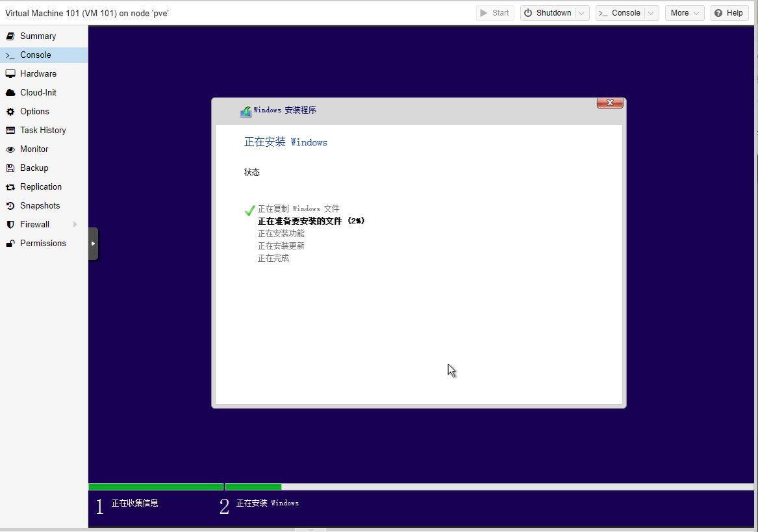Viewport: 758px width, 532px height.
Task: Click the power icon on Shutdown
Action: coord(528,13)
